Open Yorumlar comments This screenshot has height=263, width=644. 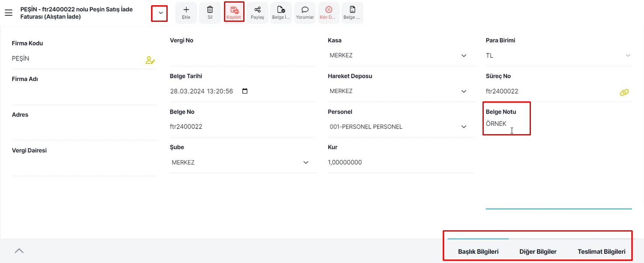(x=305, y=13)
